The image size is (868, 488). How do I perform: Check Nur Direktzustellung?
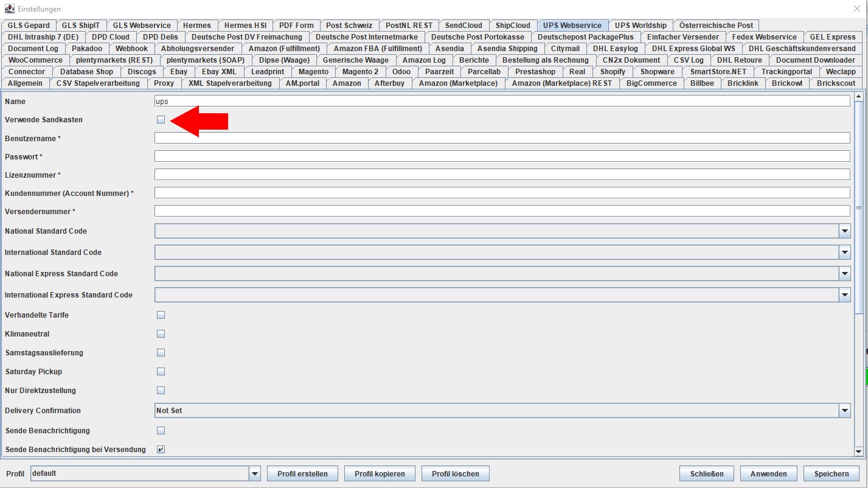[x=161, y=391]
